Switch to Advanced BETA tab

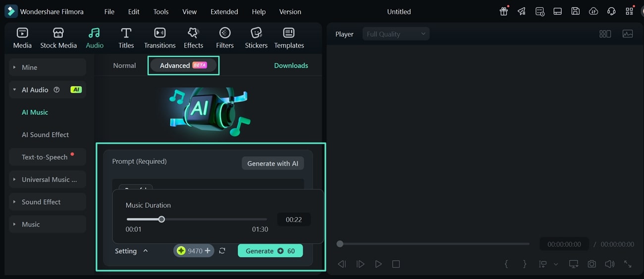point(183,65)
